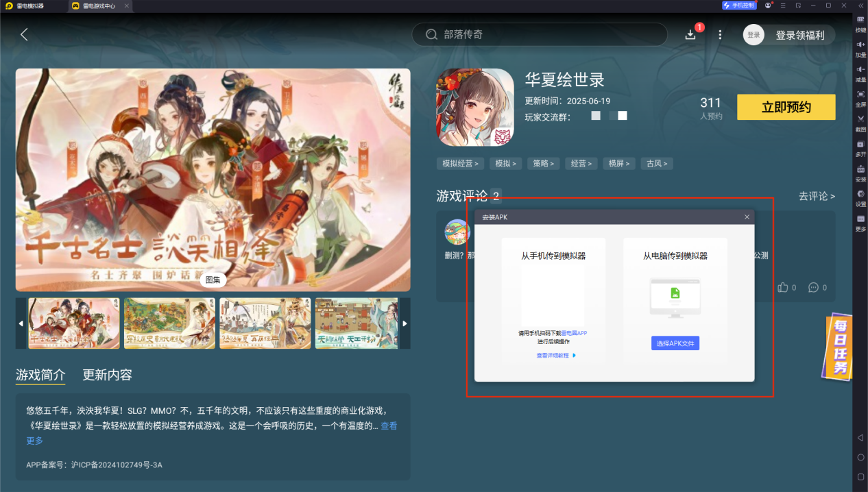
Task: Click the 去评论 link
Action: coord(817,196)
